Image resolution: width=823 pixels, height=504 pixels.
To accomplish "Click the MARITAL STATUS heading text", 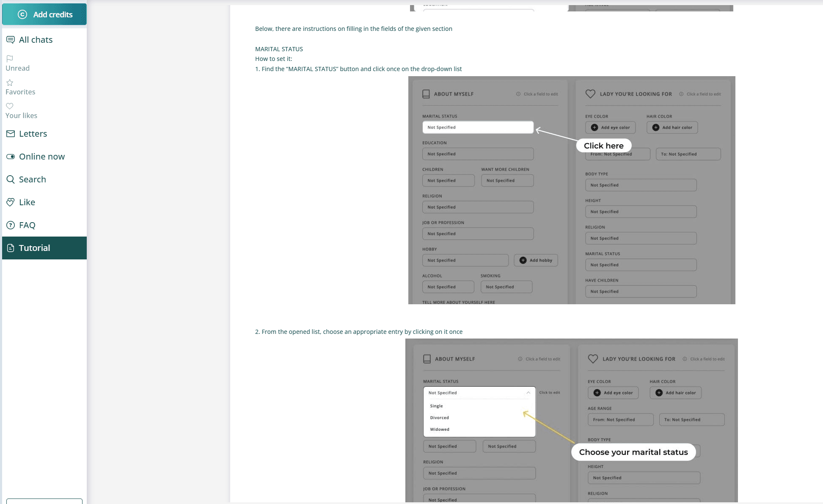I will point(279,49).
